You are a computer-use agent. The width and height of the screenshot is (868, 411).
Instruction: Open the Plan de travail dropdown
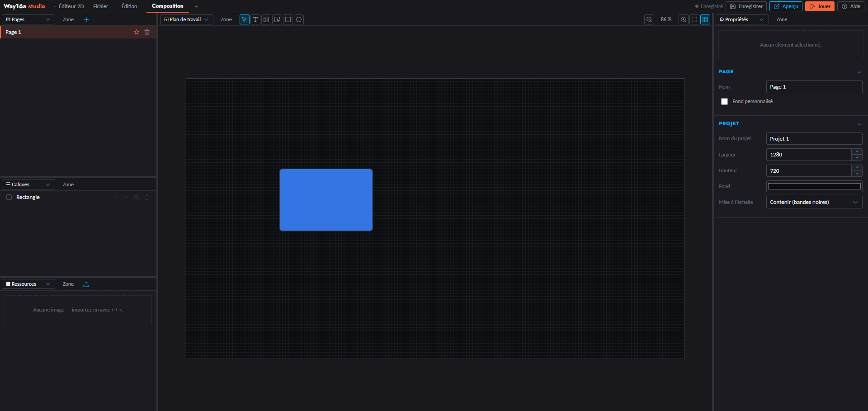187,19
